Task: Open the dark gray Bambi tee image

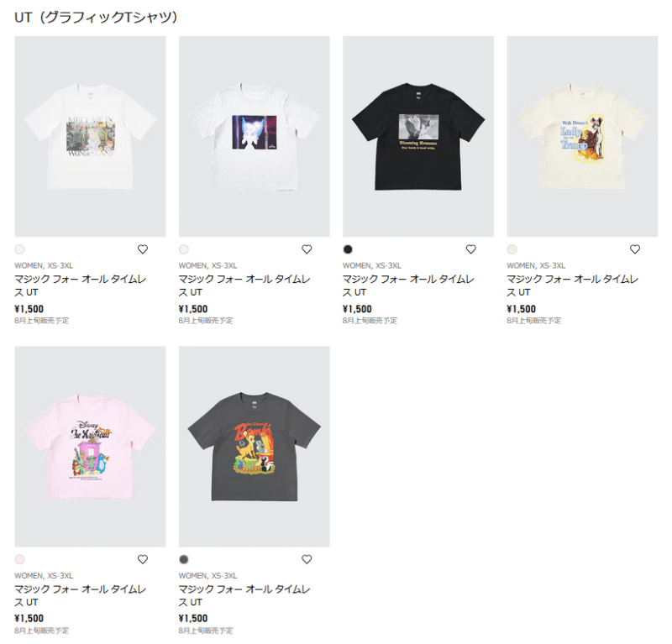Action: point(255,447)
